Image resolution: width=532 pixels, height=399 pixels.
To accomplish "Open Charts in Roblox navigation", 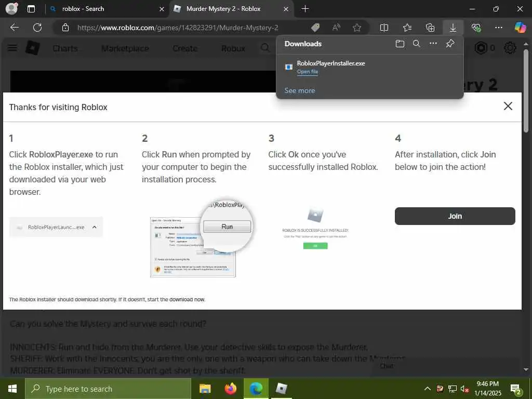I will click(x=65, y=48).
